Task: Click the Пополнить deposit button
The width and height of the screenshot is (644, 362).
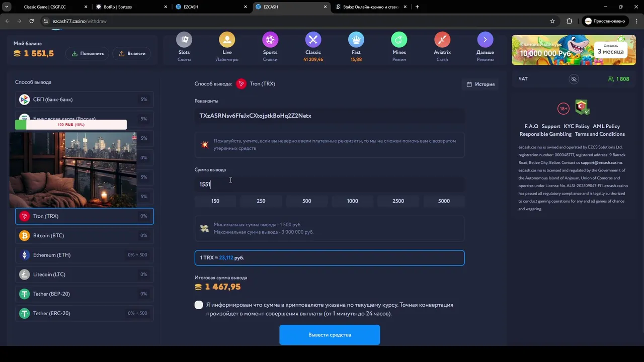Action: (88, 53)
